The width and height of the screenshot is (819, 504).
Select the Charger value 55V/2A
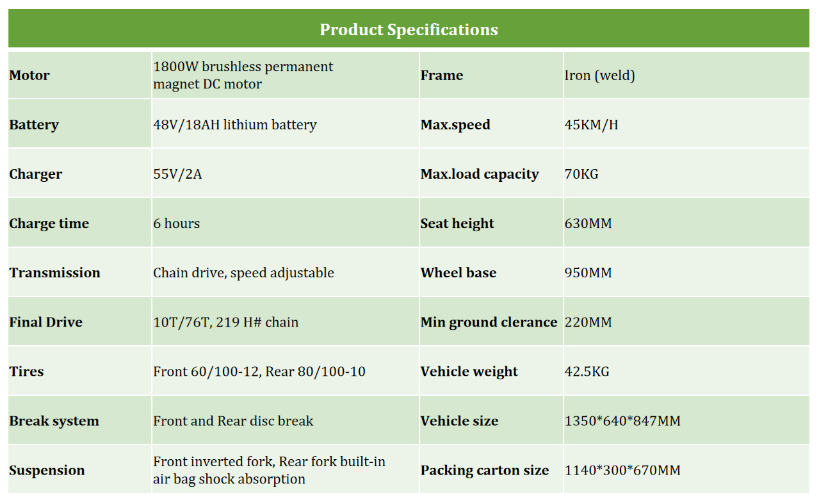pyautogui.click(x=177, y=174)
